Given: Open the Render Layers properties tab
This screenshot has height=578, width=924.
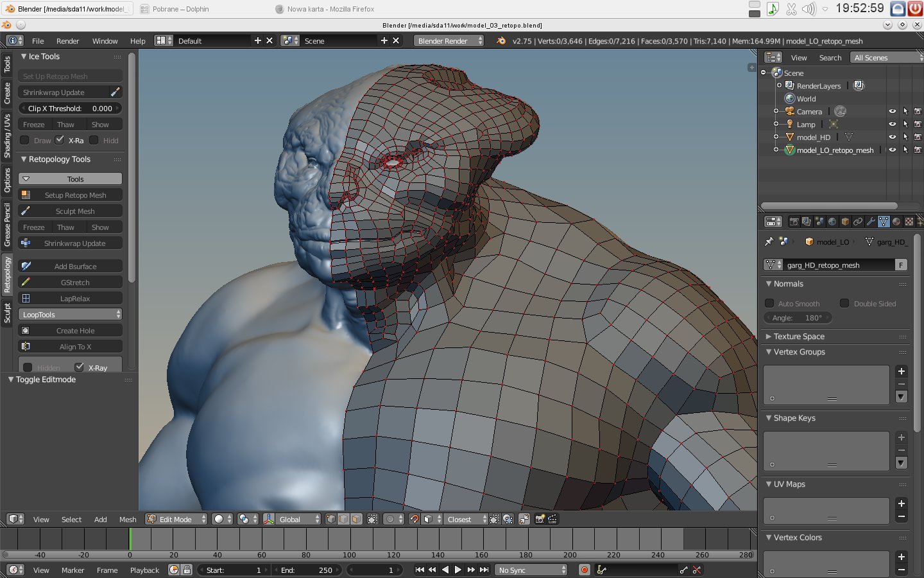Looking at the screenshot, I should pos(807,222).
